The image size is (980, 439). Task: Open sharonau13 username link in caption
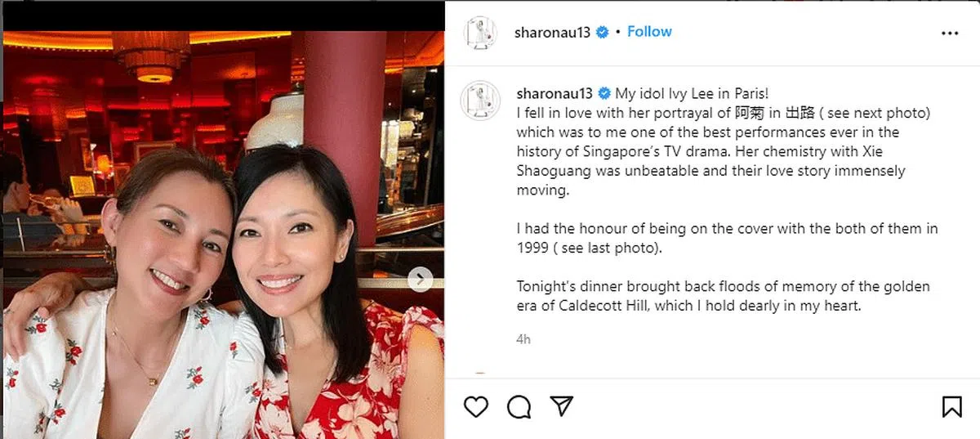point(555,92)
